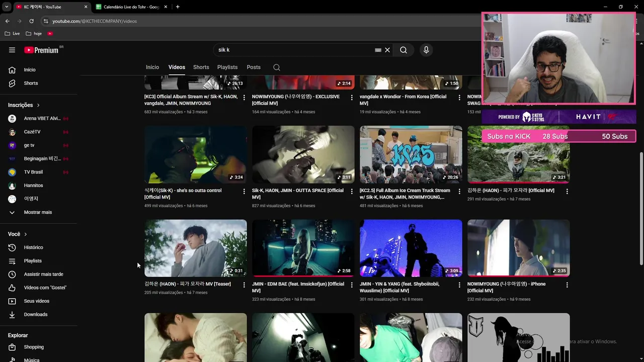The image size is (644, 362).
Task: Open more options for KC2.5 Ice Cream Truck video
Action: [x=459, y=192]
